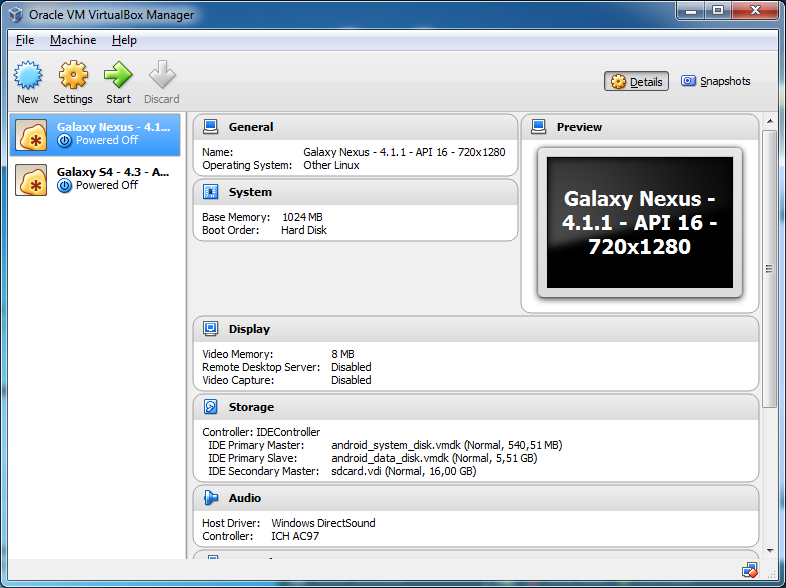Click the Video Capture 'Disabled' value
Viewport: 786px width, 588px height.
click(351, 380)
